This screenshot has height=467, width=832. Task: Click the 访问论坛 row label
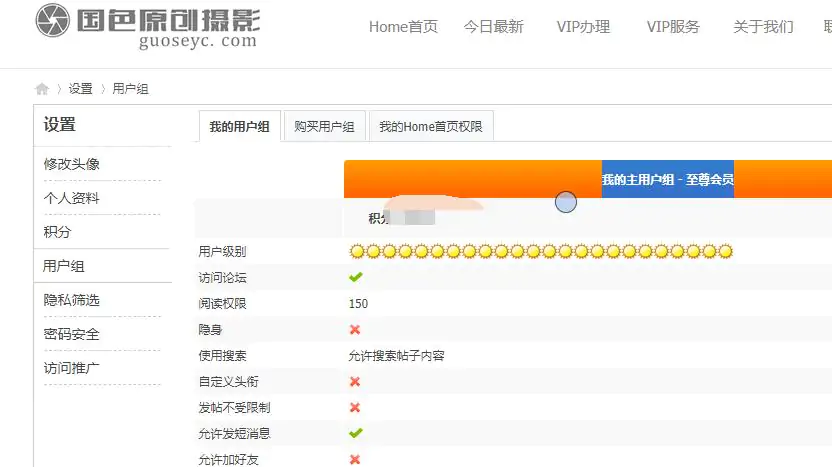click(x=222, y=278)
